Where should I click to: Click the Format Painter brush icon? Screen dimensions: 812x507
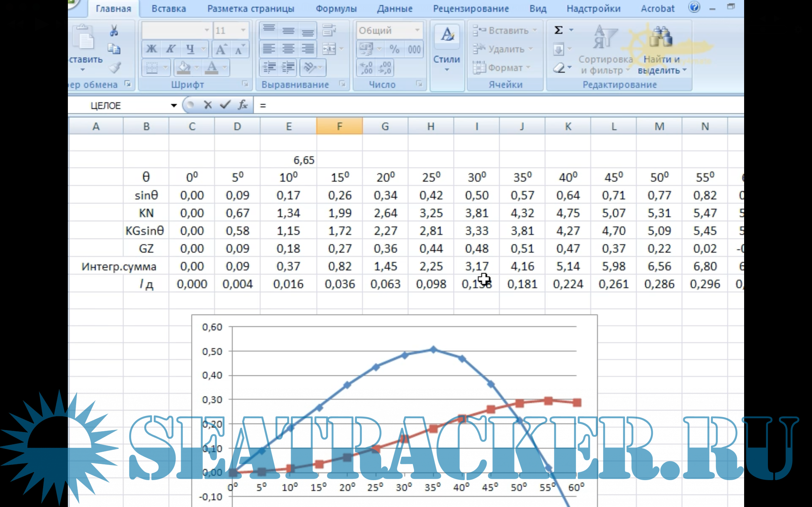pos(115,68)
